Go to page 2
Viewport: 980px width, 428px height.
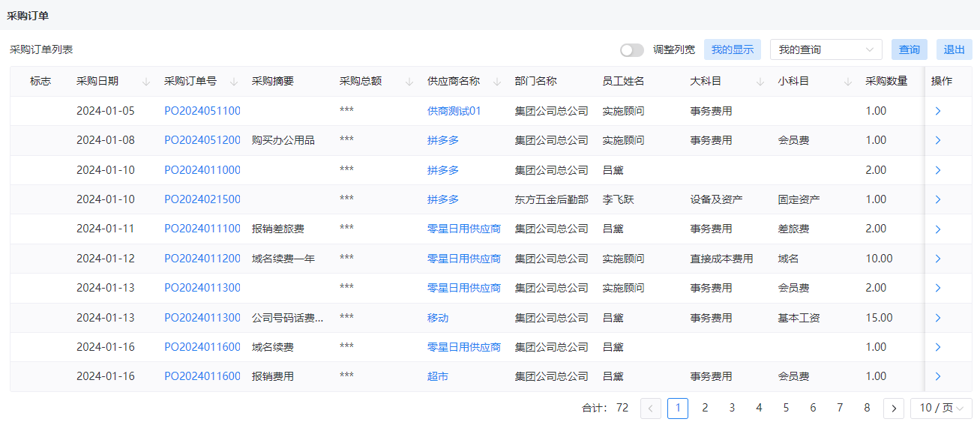pos(705,408)
